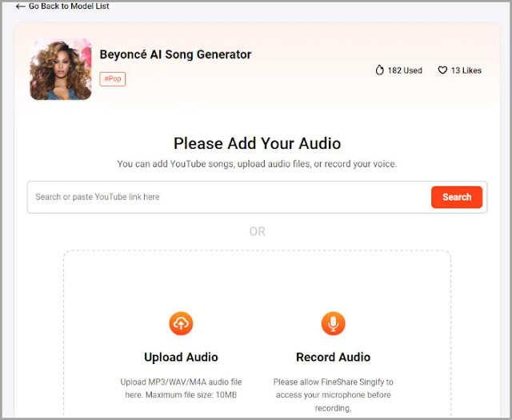The height and width of the screenshot is (420, 512).
Task: Click the microphone access instruction text
Action: tap(333, 395)
